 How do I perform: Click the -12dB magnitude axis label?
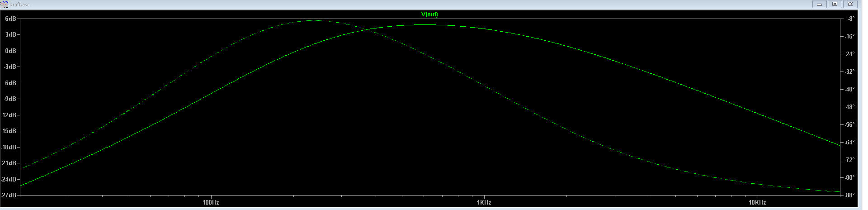tap(9, 115)
